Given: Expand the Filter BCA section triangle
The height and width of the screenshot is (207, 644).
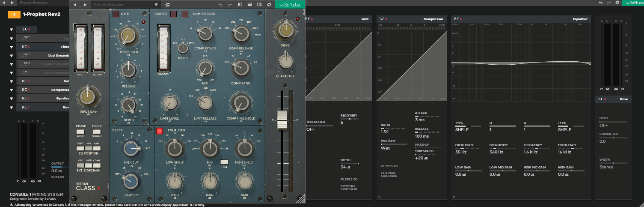Looking at the screenshot, I should 11,47.
